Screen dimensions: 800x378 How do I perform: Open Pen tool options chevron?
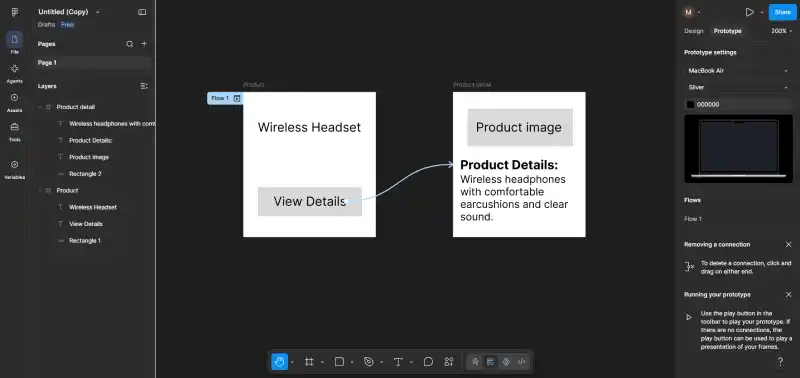pos(381,362)
